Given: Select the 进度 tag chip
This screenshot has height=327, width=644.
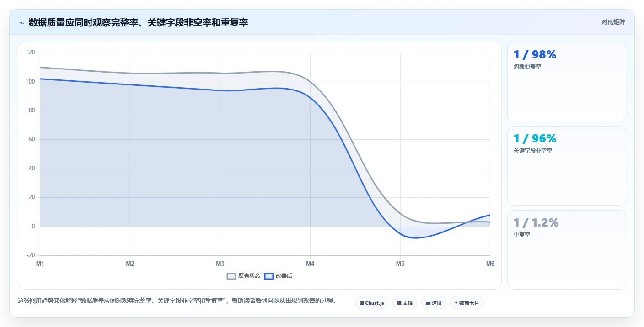Looking at the screenshot, I should pyautogui.click(x=434, y=303).
